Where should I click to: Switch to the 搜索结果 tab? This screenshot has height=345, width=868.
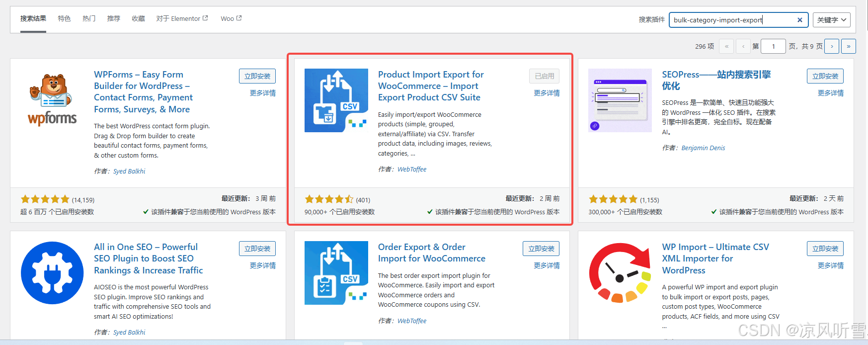33,18
